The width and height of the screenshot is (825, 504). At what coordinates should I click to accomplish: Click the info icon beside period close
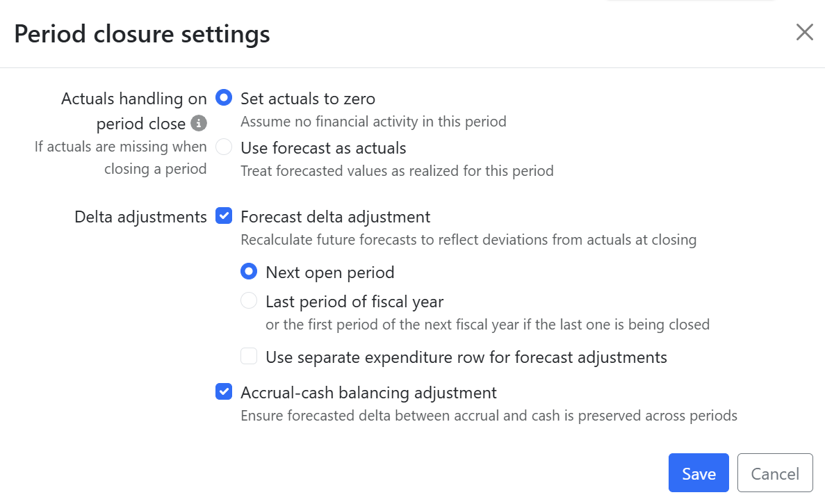pyautogui.click(x=198, y=123)
